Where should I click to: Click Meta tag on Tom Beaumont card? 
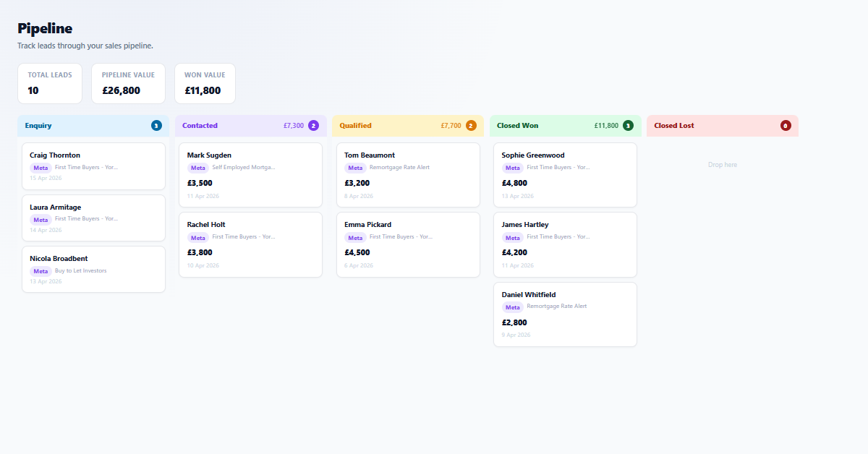coord(355,168)
